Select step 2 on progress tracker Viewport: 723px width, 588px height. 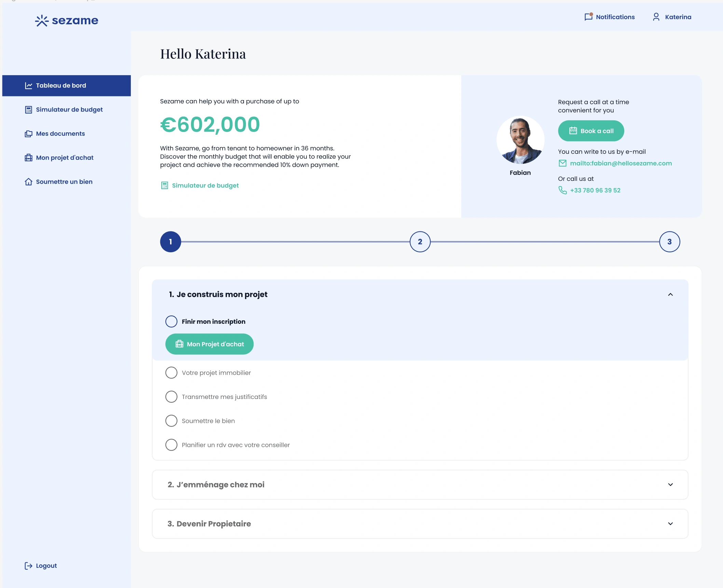point(420,242)
